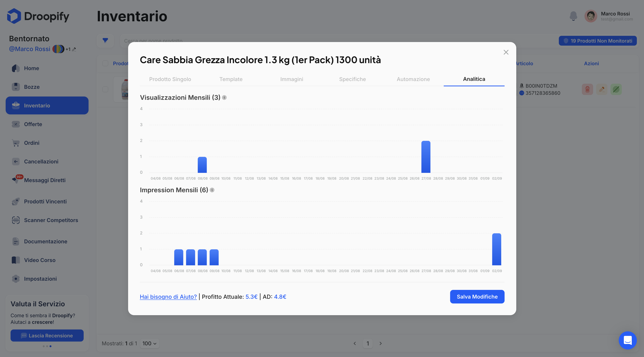The image size is (644, 357).
Task: Go to next page arrow
Action: 380,343
